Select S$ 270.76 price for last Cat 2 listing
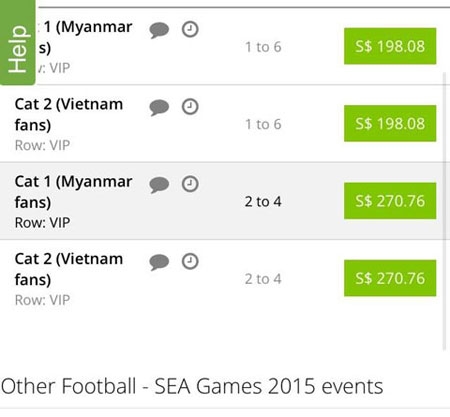The height and width of the screenshot is (417, 450). click(390, 278)
